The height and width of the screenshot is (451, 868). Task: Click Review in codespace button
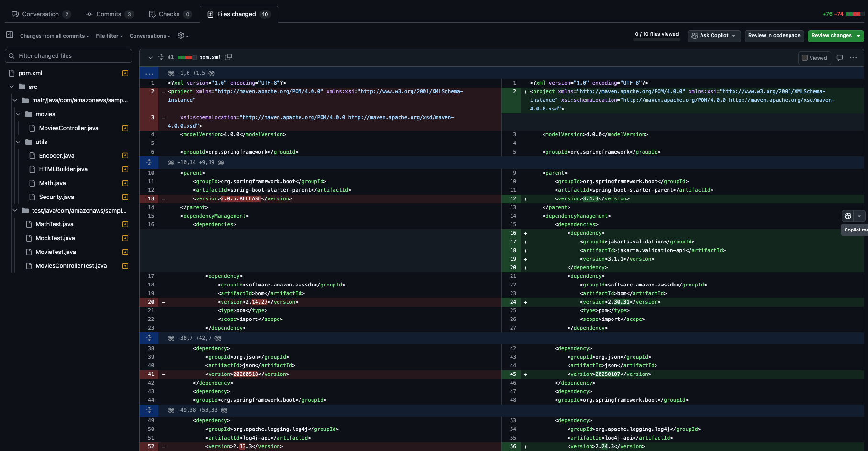(x=774, y=36)
